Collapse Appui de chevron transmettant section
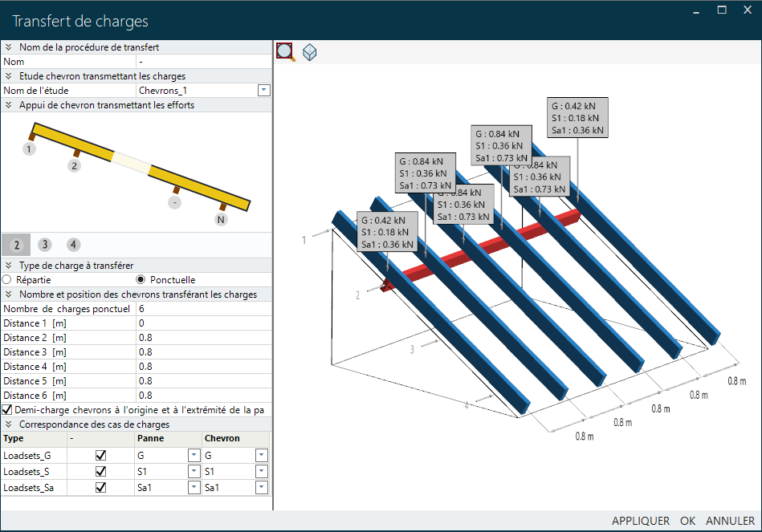This screenshot has height=532, width=762. click(8, 105)
